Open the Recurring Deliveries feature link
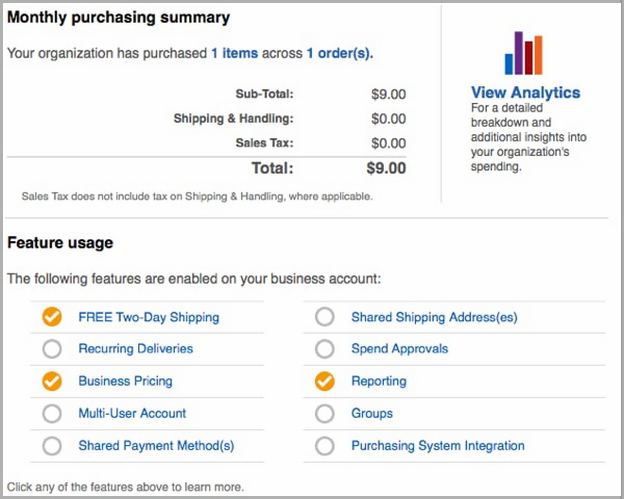624x499 pixels. 136,349
